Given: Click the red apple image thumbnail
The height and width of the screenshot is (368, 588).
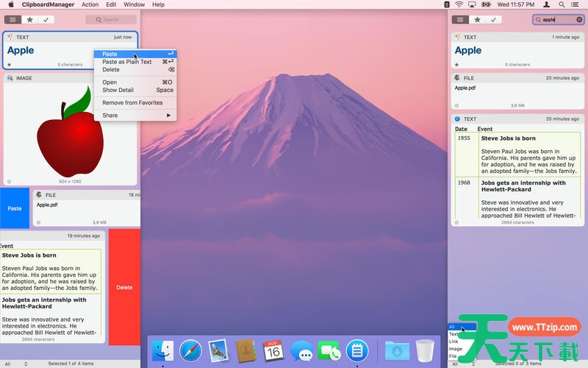Looking at the screenshot, I should point(71,132).
